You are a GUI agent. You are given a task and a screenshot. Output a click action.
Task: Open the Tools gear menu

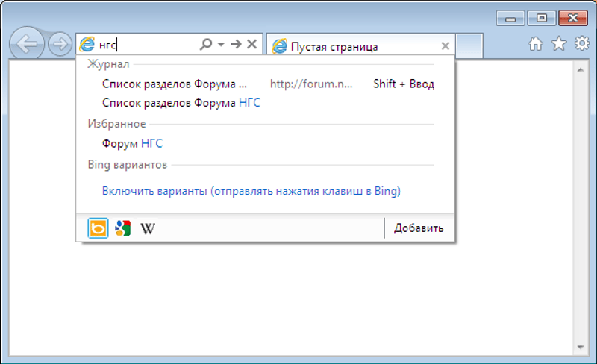pos(581,45)
